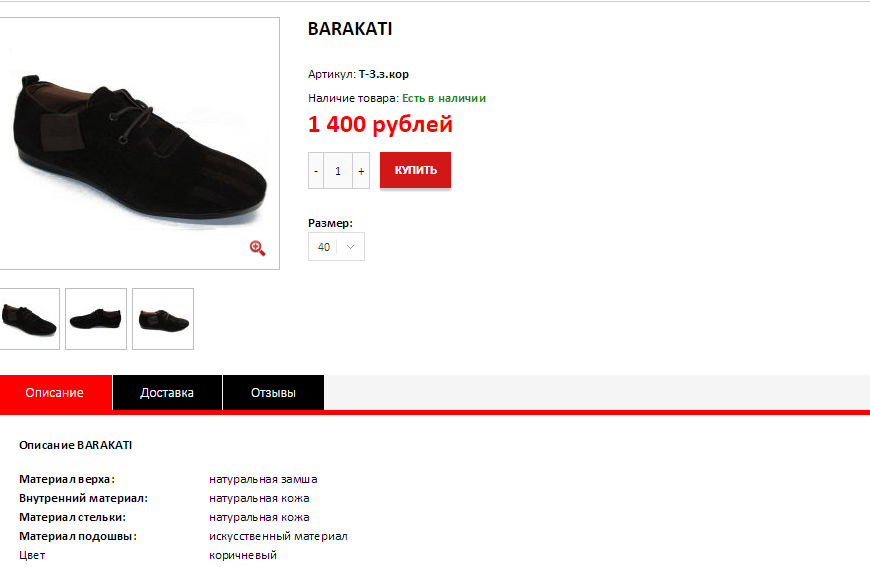
Task: Click the main shoe product image
Action: pyautogui.click(x=139, y=144)
